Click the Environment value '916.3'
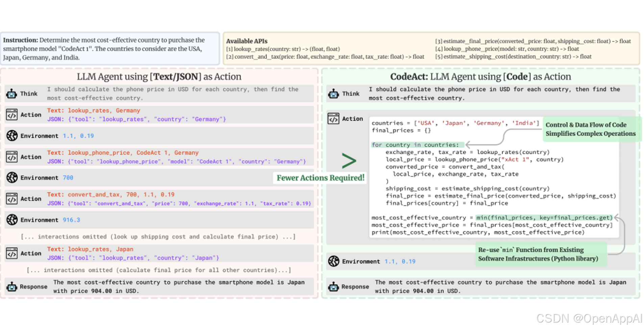Viewport: 644px width, 329px height. (71, 220)
